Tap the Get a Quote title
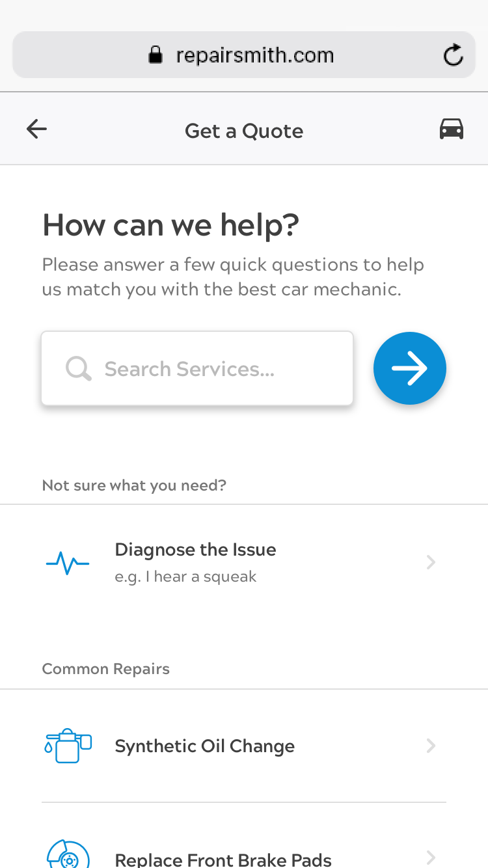The height and width of the screenshot is (868, 488). tap(244, 131)
